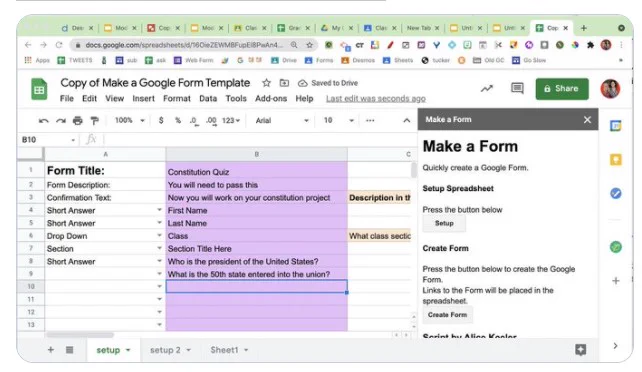Format as currency with dollar icon
This screenshot has width=642, height=372.
coord(161,120)
